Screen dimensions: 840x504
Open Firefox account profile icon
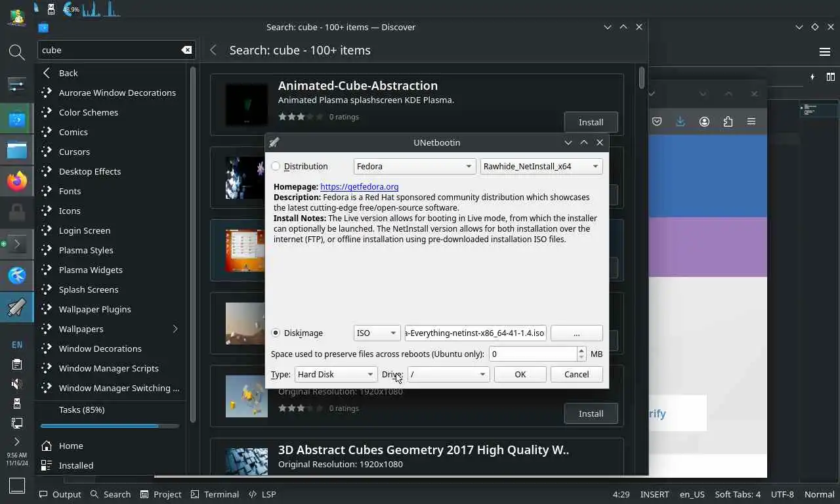tap(704, 121)
